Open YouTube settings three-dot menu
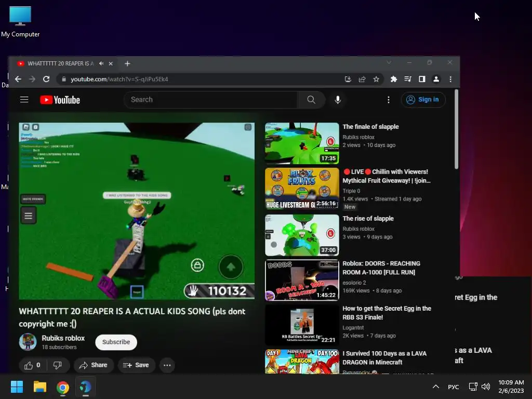532x399 pixels. point(389,99)
